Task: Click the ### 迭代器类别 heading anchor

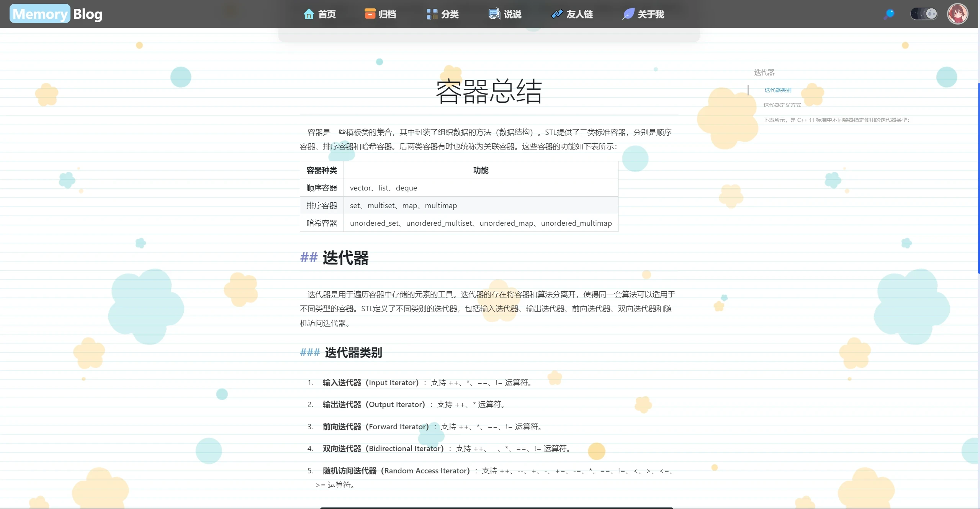Action: tap(310, 352)
